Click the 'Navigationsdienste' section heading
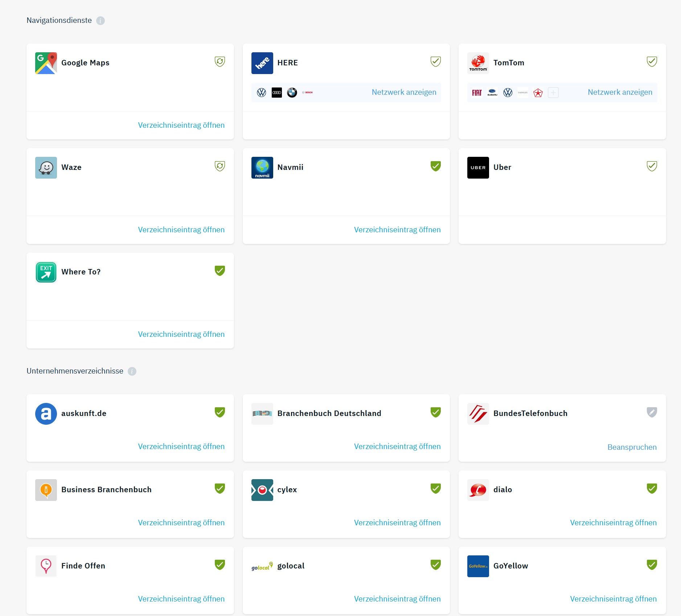The image size is (681, 616). [59, 20]
